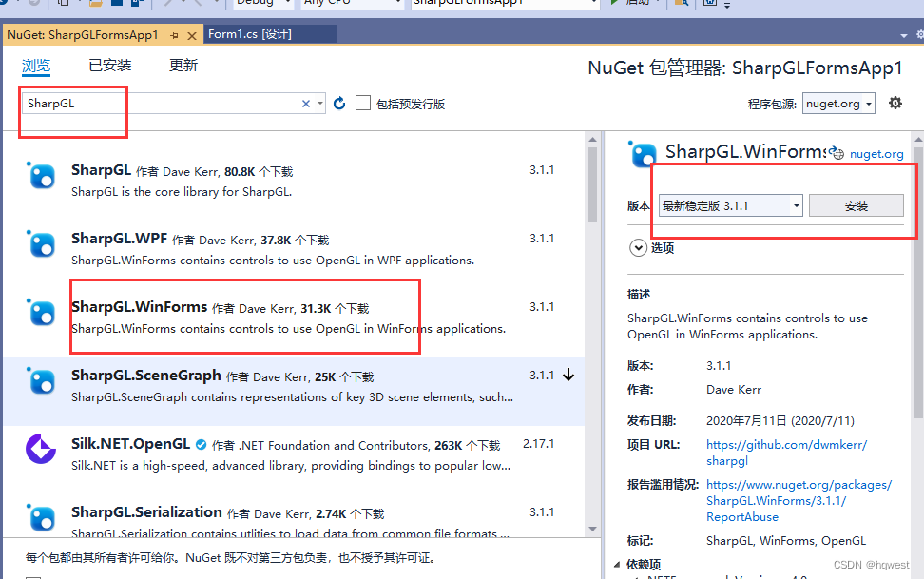Click the SharpGL.Serialization package icon
Image resolution: width=924 pixels, height=579 pixels.
(x=41, y=517)
